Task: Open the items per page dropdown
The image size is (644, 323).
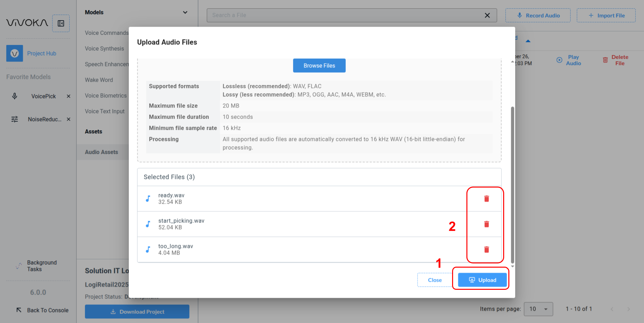Action: pyautogui.click(x=538, y=309)
